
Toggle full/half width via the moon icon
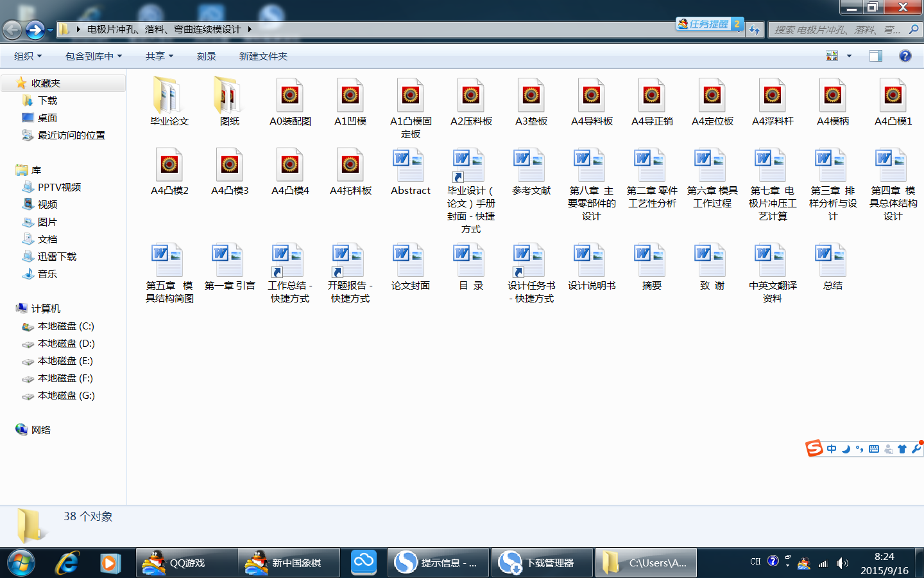(x=846, y=449)
